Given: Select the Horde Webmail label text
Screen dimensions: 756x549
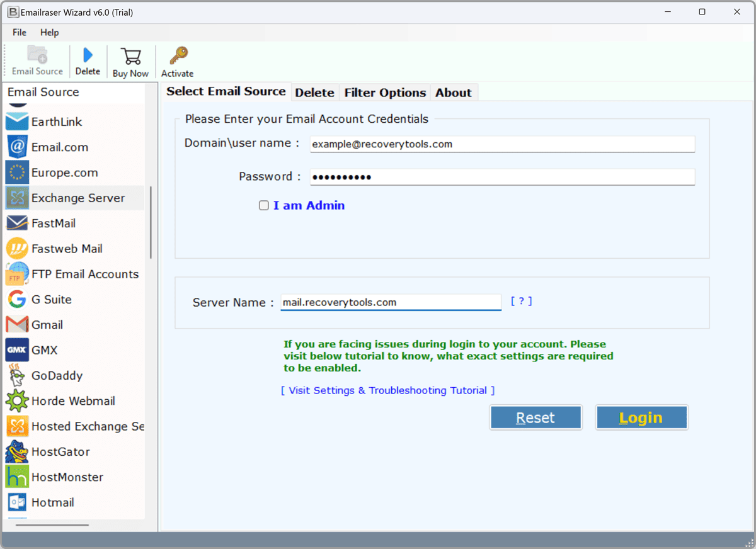Looking at the screenshot, I should 73,400.
